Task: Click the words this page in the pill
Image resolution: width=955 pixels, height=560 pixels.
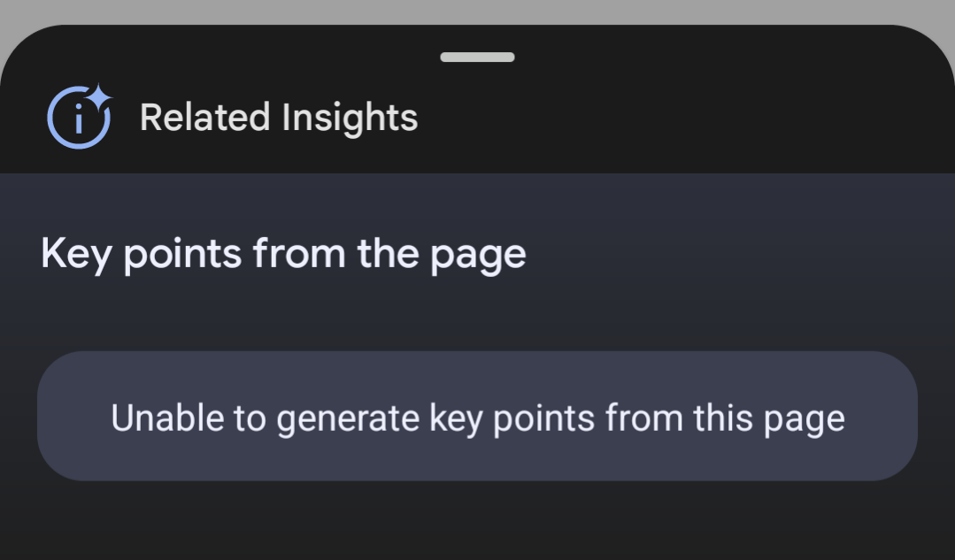Action: (769, 419)
